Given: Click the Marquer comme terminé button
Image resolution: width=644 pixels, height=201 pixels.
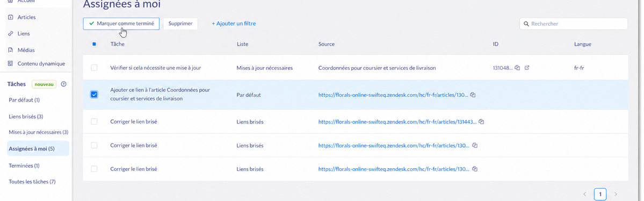Looking at the screenshot, I should pos(121,24).
